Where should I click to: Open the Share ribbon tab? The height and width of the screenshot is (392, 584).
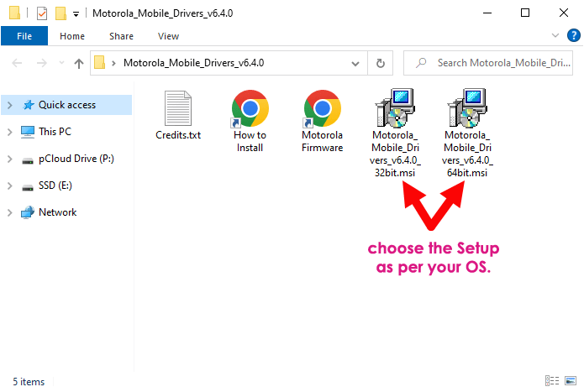point(121,36)
